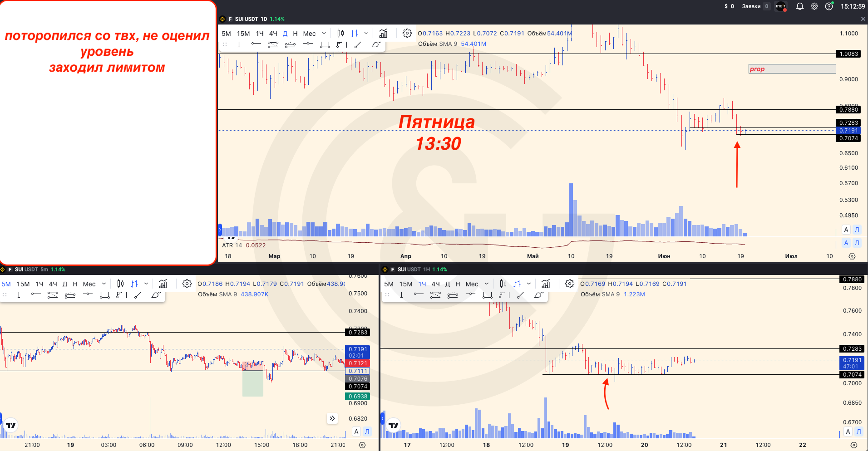Open 5m chart settings gear
The image size is (868, 451).
pos(187,284)
